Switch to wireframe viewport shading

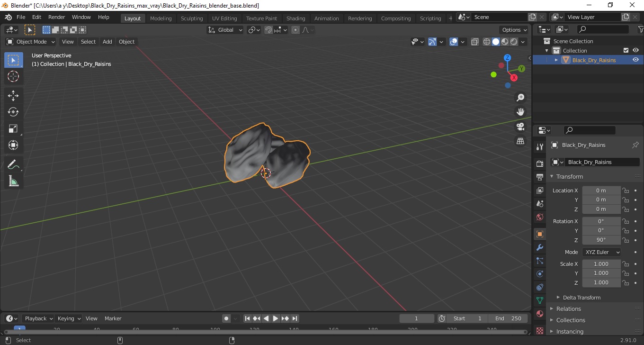(x=486, y=42)
